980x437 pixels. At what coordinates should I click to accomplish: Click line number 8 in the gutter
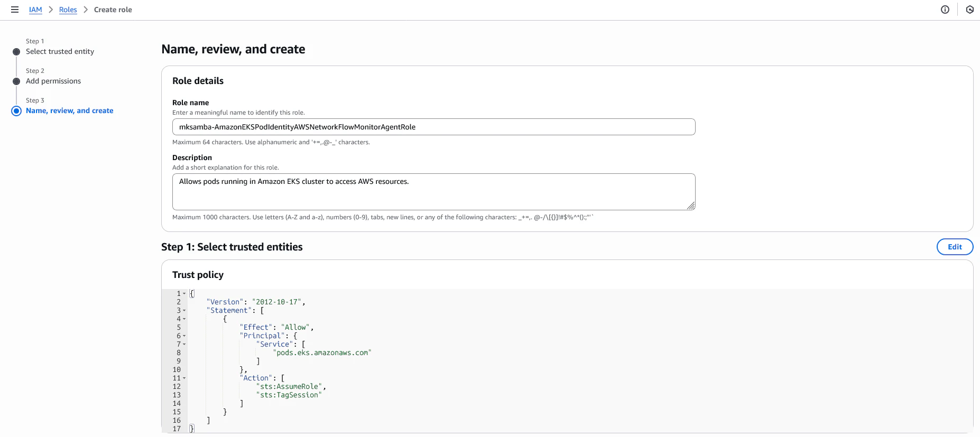179,353
